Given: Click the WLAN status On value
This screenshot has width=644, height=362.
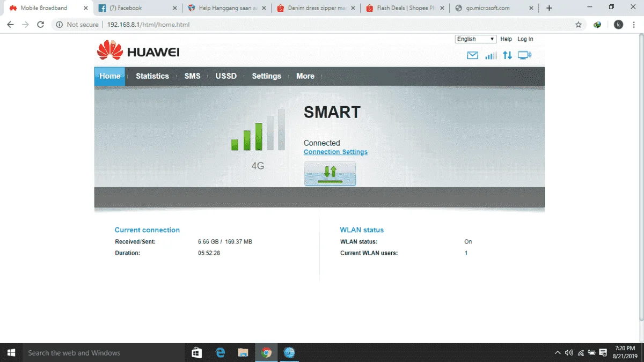Looking at the screenshot, I should pos(468,242).
